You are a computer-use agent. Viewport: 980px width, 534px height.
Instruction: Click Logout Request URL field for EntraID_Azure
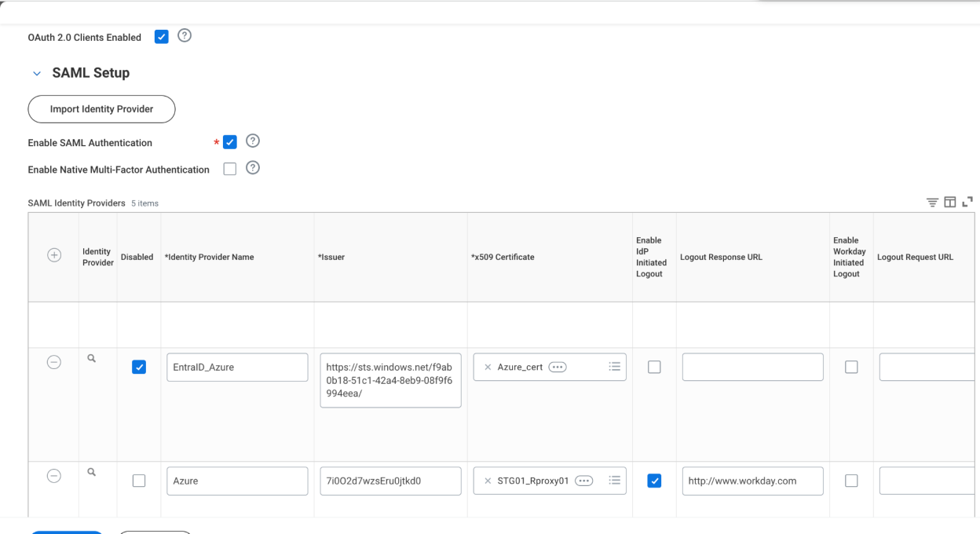tap(927, 367)
